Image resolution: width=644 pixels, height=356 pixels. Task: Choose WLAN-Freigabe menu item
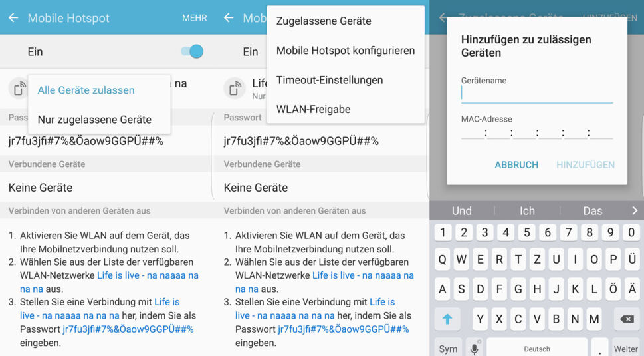(313, 109)
